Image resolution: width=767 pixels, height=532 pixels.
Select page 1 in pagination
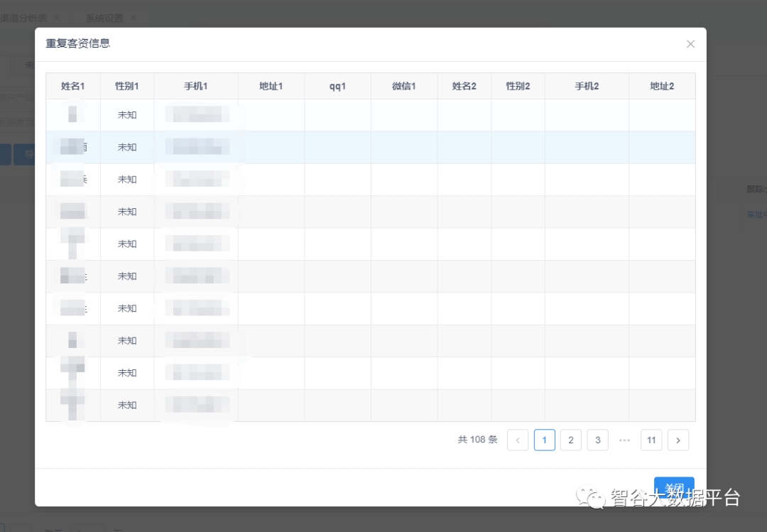pos(545,440)
